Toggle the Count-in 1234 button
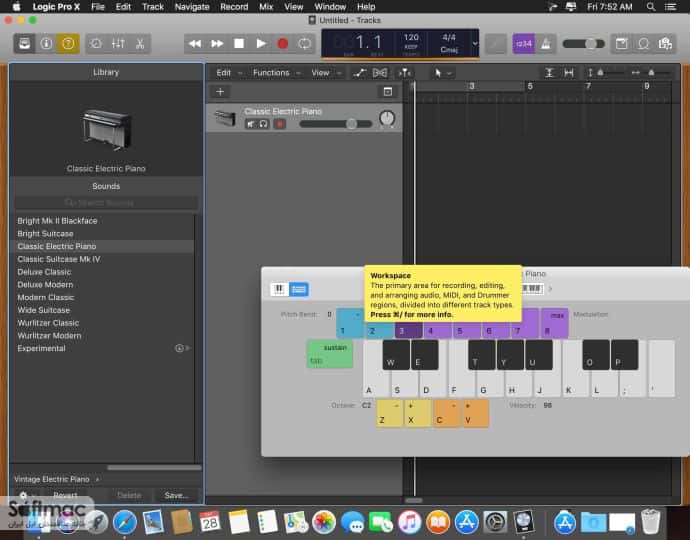This screenshot has height=540, width=690. tap(524, 44)
